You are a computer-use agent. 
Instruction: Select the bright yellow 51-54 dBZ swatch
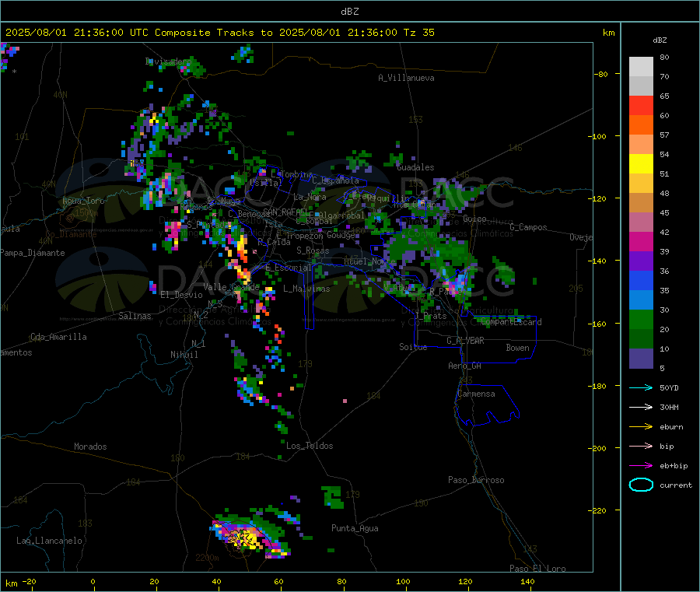[x=641, y=164]
